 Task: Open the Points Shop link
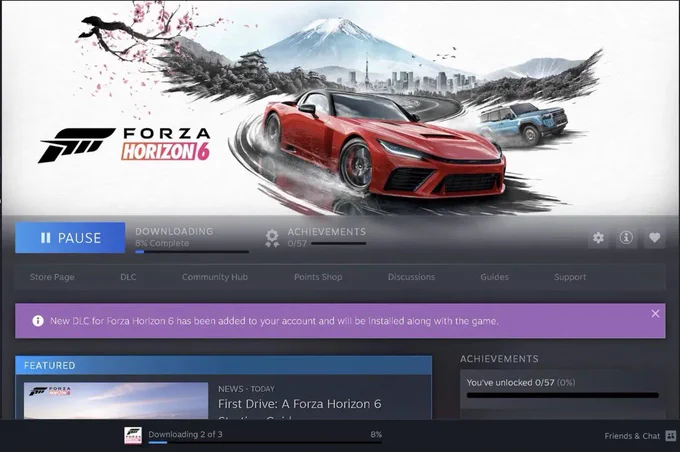(x=318, y=277)
